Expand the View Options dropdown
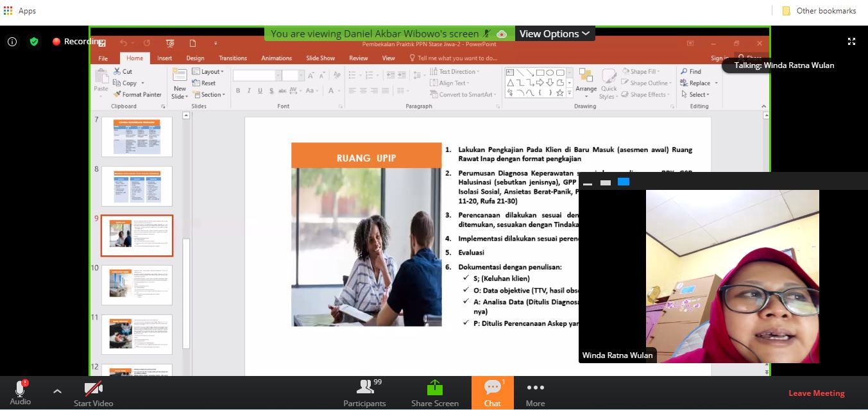The width and height of the screenshot is (868, 410). [x=554, y=34]
